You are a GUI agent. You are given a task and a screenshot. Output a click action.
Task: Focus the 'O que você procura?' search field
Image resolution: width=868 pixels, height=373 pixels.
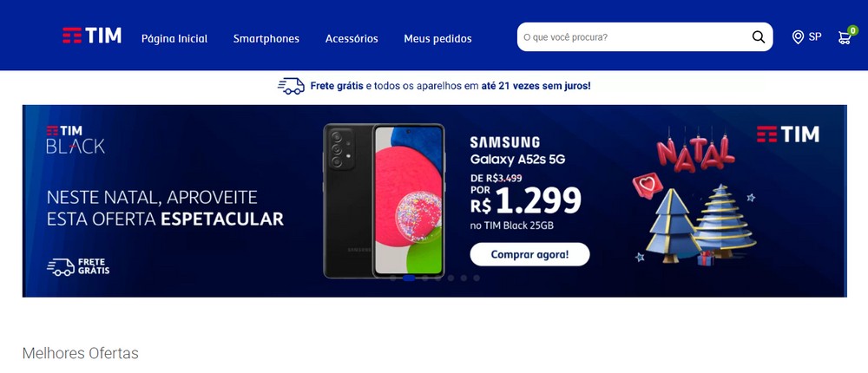coord(634,37)
